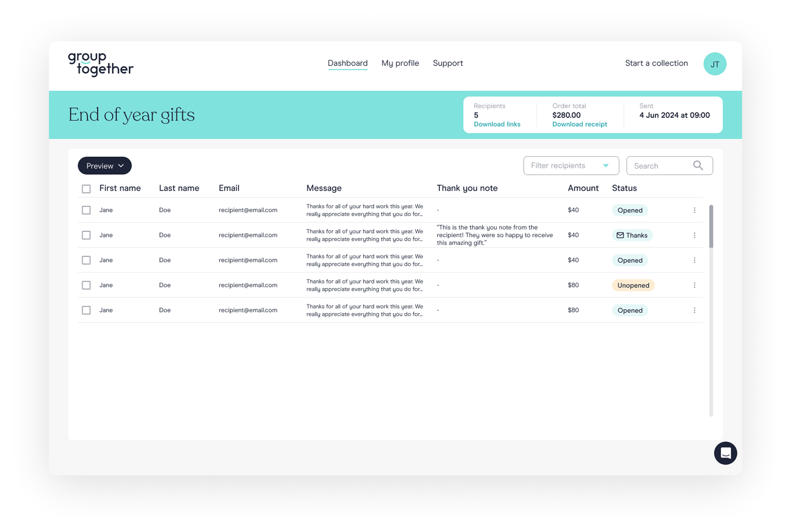791x532 pixels.
Task: Click Download receipt link
Action: coord(580,124)
